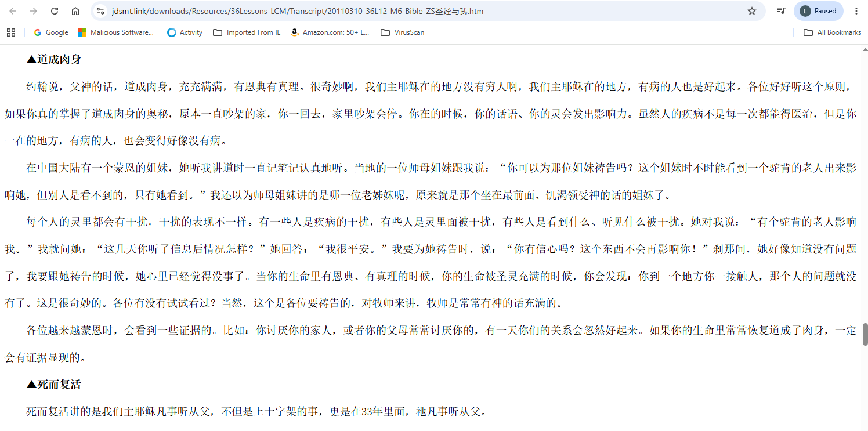
Task: Click the address bar URL
Action: (298, 11)
